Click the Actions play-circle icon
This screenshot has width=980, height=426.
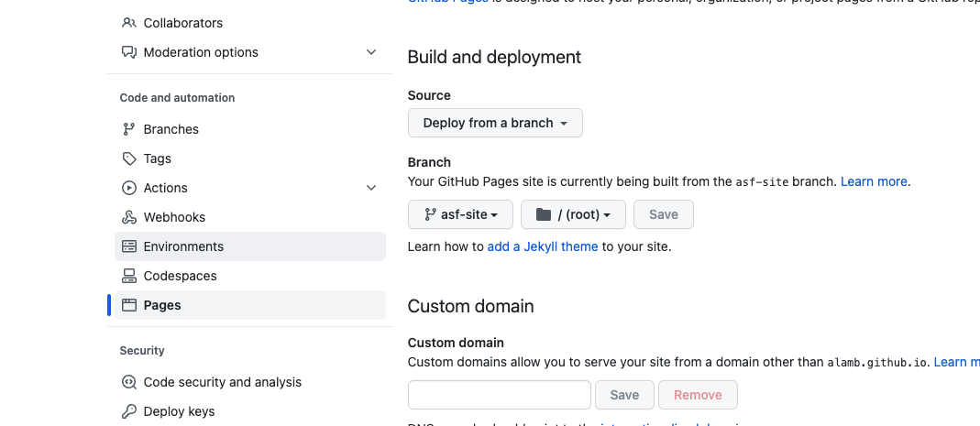click(129, 188)
